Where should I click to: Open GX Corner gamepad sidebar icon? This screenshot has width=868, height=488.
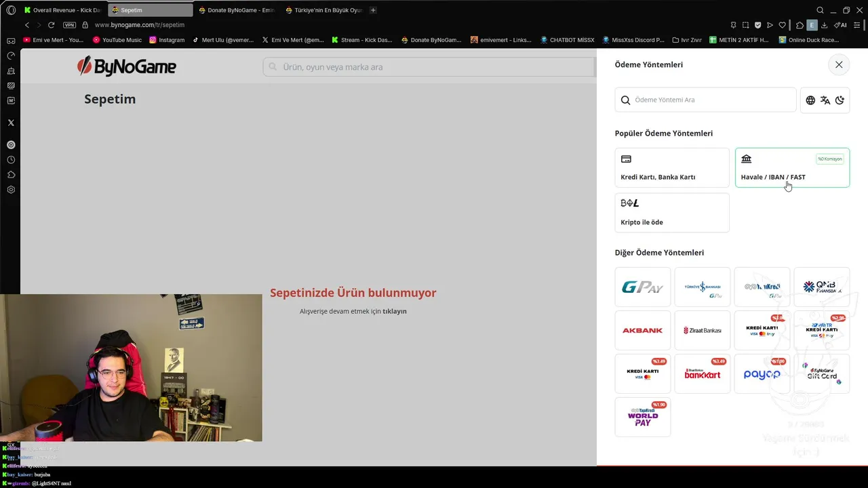[x=11, y=41]
